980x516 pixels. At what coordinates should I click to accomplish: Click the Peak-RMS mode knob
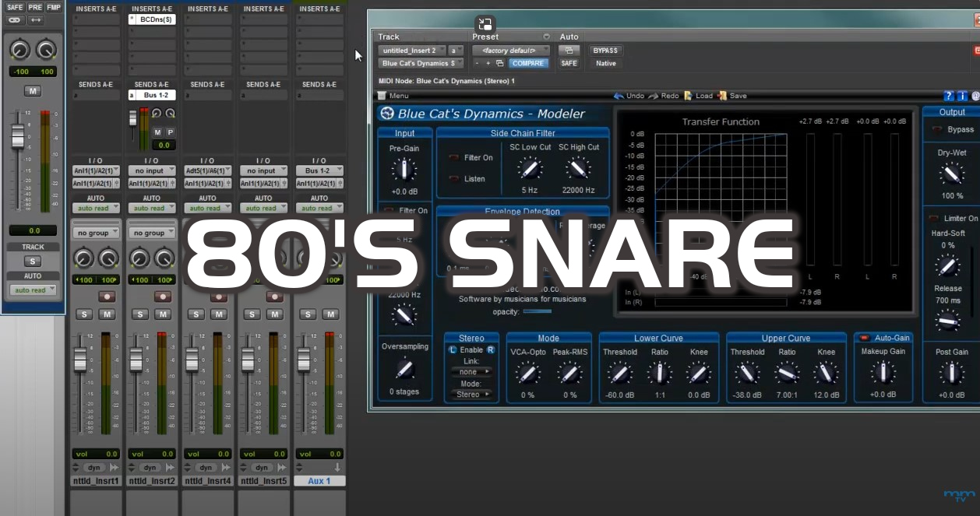570,374
